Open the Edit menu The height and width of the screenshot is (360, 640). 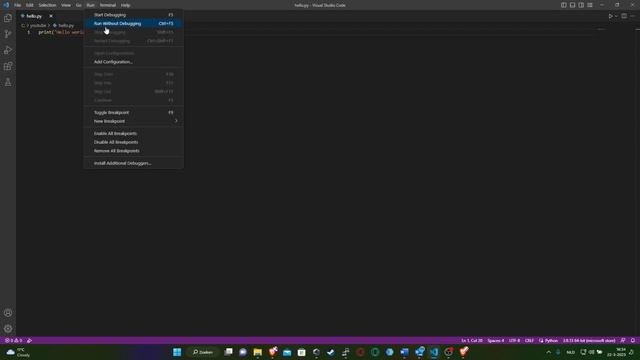point(30,5)
